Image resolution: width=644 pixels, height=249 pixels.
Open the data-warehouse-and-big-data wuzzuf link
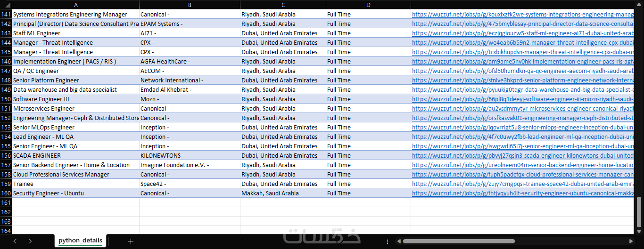523,89
